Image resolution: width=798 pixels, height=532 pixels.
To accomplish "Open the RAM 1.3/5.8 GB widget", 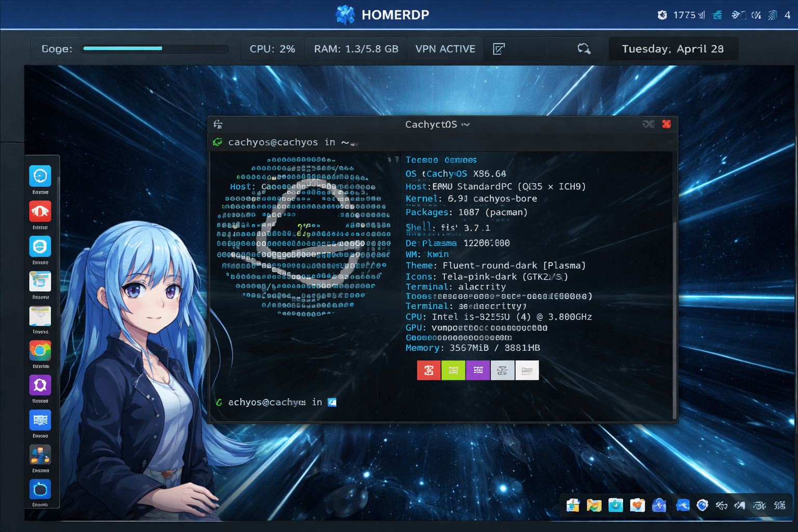I will [x=356, y=49].
